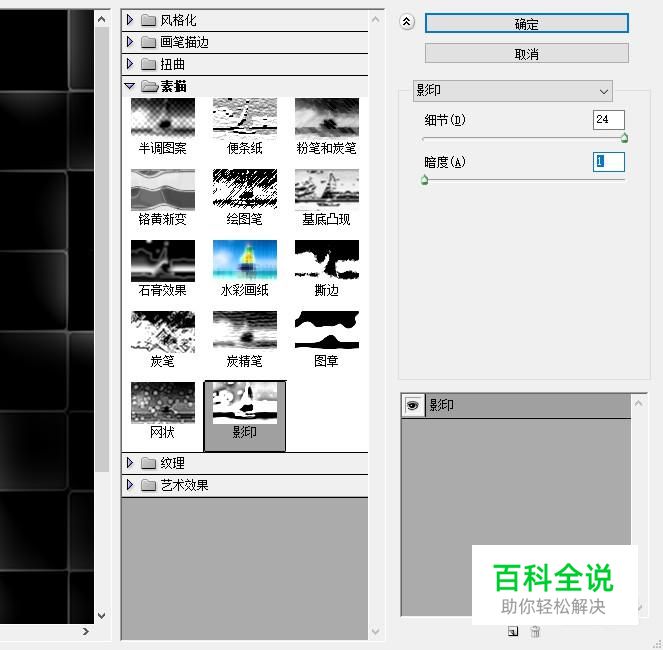The height and width of the screenshot is (650, 663).
Task: Choose the 炭笔 filter thumbnail
Action: [x=163, y=332]
